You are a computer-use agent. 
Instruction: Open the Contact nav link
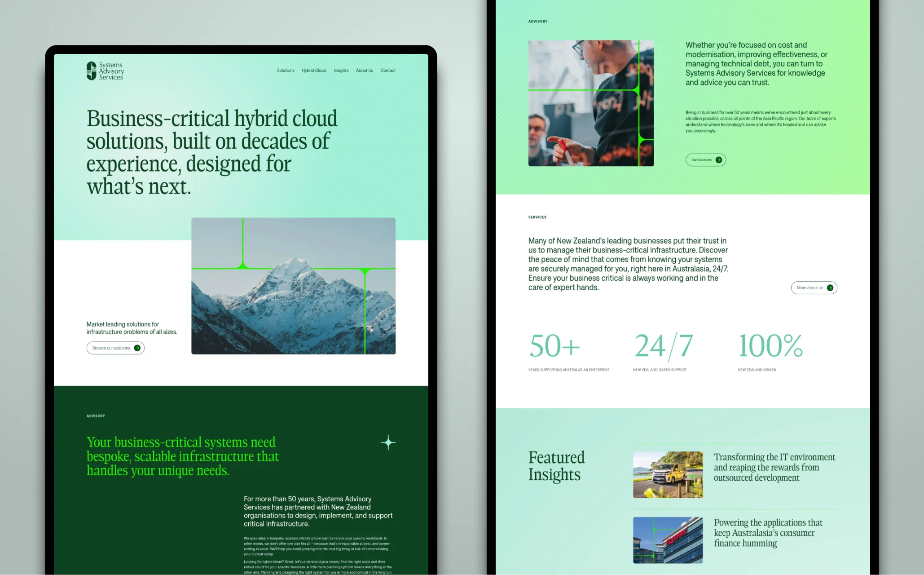(388, 71)
